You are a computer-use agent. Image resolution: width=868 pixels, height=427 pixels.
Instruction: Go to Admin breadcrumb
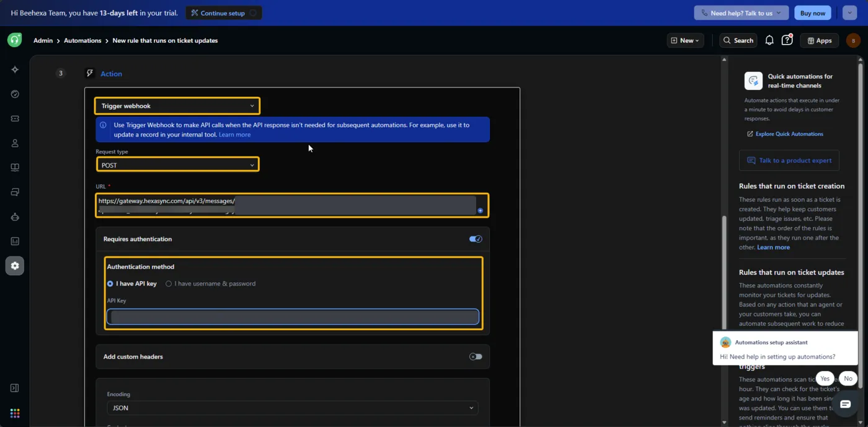point(43,40)
